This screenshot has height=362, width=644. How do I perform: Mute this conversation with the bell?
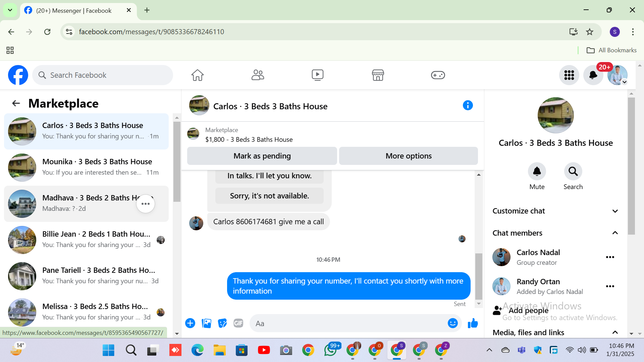pyautogui.click(x=537, y=172)
